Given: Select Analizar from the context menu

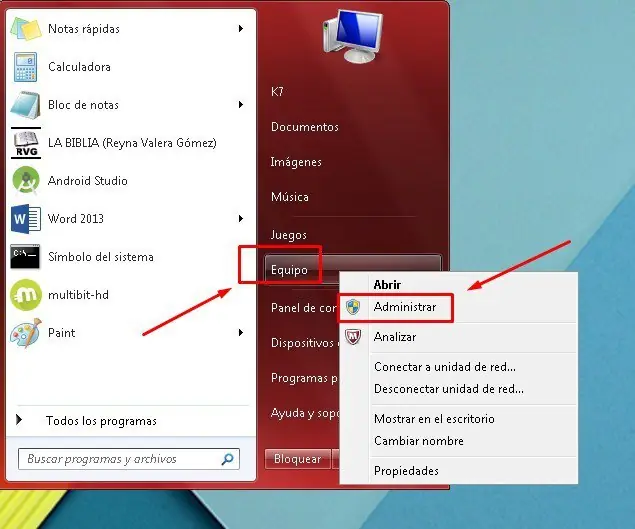Looking at the screenshot, I should (x=395, y=337).
